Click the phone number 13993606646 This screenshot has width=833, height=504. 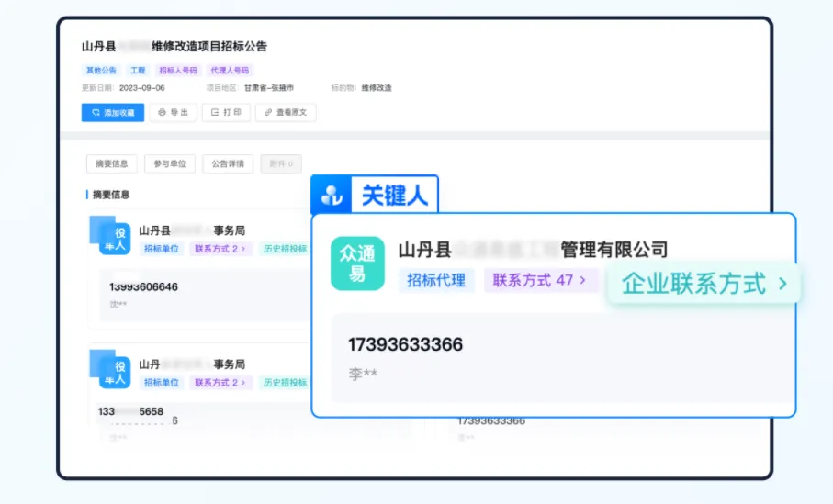[143, 286]
